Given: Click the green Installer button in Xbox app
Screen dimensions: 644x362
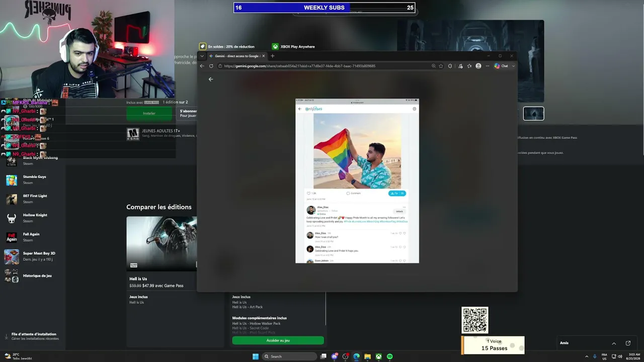Looking at the screenshot, I should click(149, 114).
